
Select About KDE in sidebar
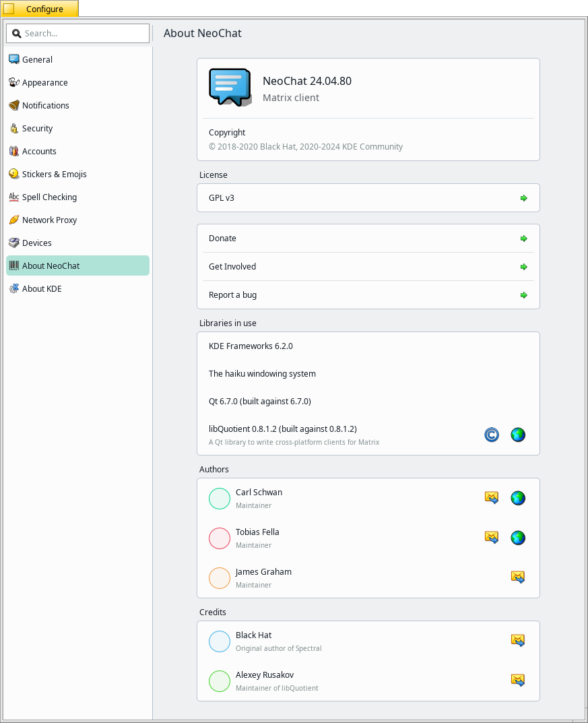tap(42, 289)
